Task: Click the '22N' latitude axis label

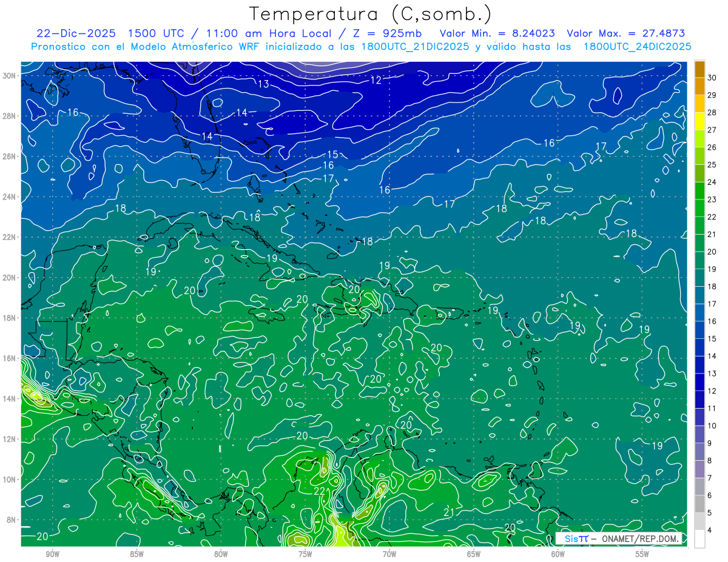Action: pyautogui.click(x=9, y=236)
